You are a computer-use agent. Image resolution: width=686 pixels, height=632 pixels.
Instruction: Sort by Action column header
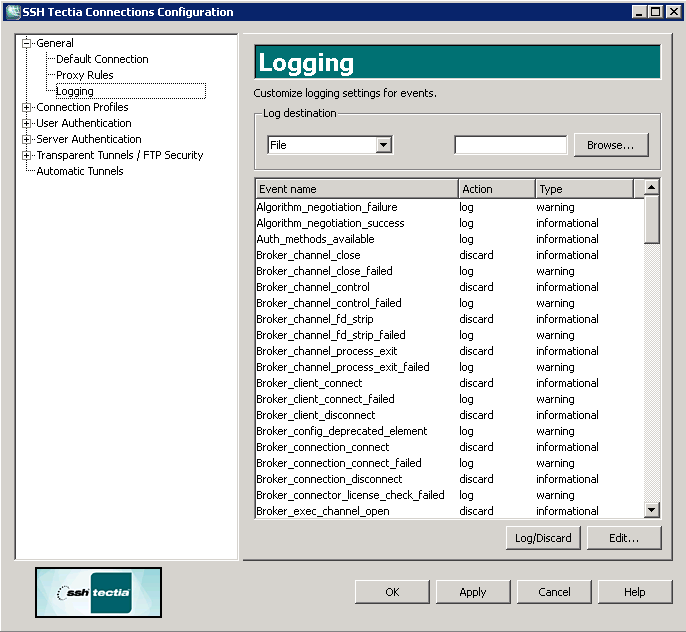coord(497,189)
